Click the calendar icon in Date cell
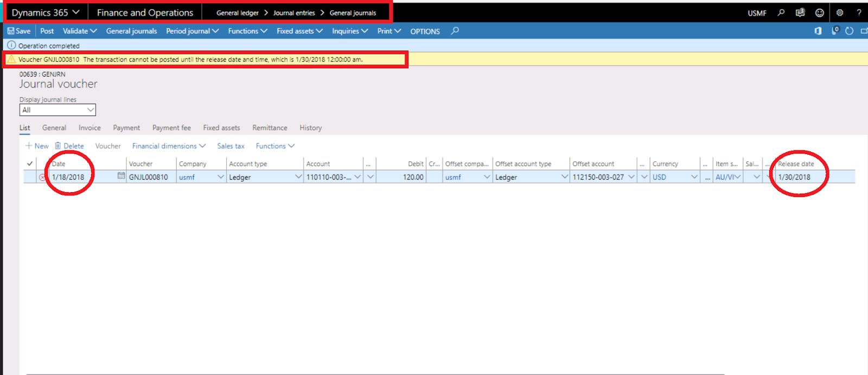 coord(121,176)
